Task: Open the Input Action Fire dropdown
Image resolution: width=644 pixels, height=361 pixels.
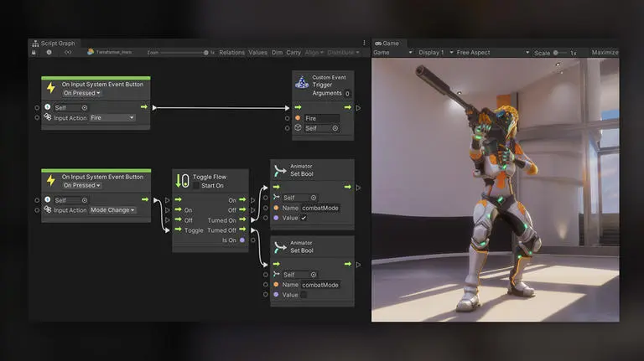Action: [x=112, y=118]
